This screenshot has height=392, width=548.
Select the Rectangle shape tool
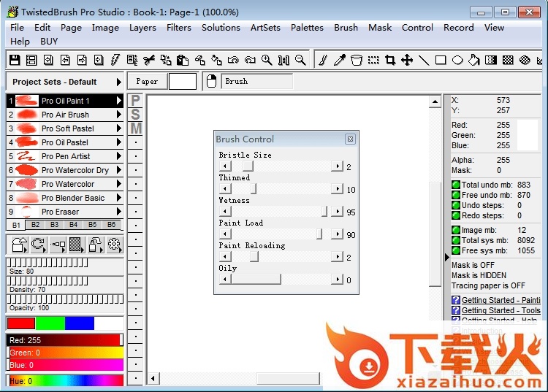(x=441, y=60)
